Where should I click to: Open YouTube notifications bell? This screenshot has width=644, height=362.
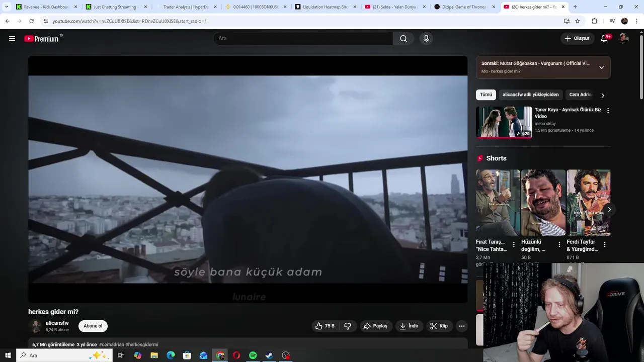604,39
